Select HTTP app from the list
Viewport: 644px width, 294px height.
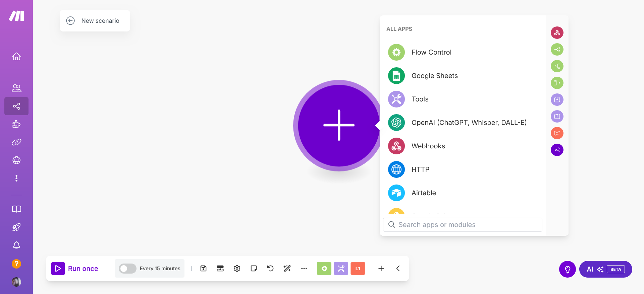tap(463, 169)
